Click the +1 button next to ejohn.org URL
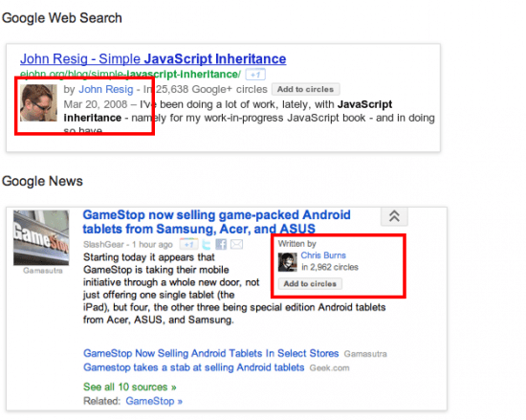Image resolution: width=526 pixels, height=420 pixels. coord(255,75)
